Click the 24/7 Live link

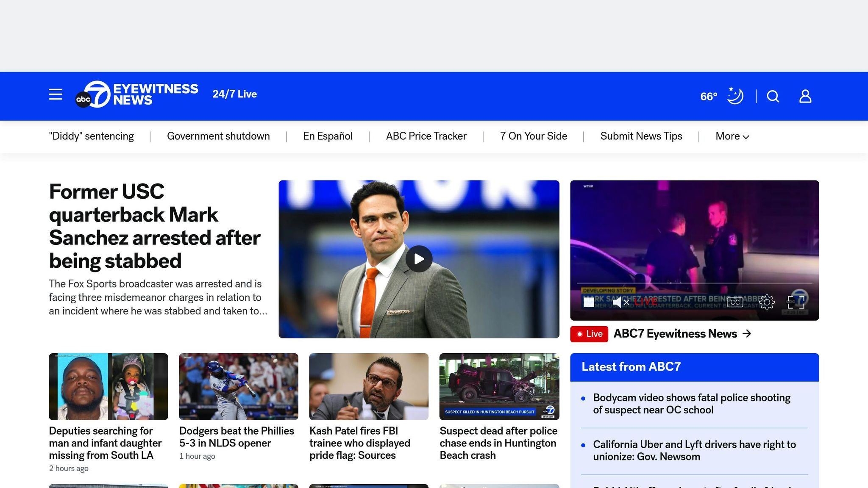pyautogui.click(x=234, y=94)
